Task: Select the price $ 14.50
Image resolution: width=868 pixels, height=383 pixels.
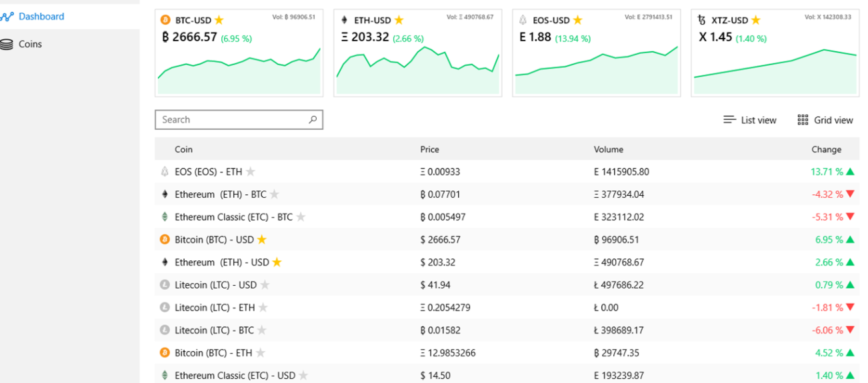Action: (x=435, y=376)
